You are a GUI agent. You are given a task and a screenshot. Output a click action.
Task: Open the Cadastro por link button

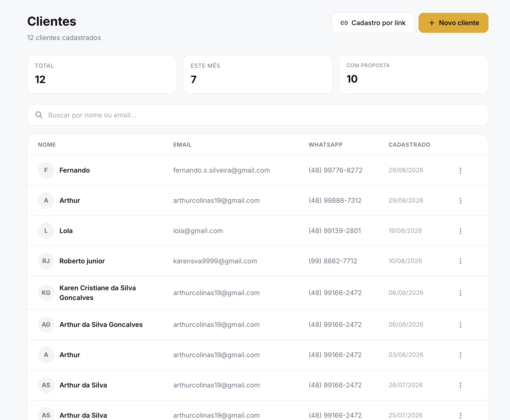coord(373,23)
